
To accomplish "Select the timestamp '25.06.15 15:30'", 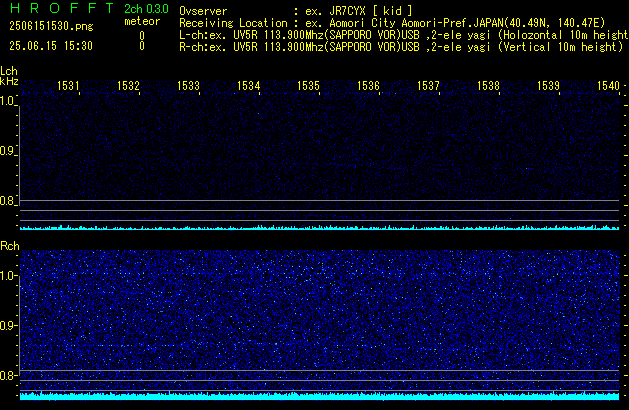I will (51, 46).
